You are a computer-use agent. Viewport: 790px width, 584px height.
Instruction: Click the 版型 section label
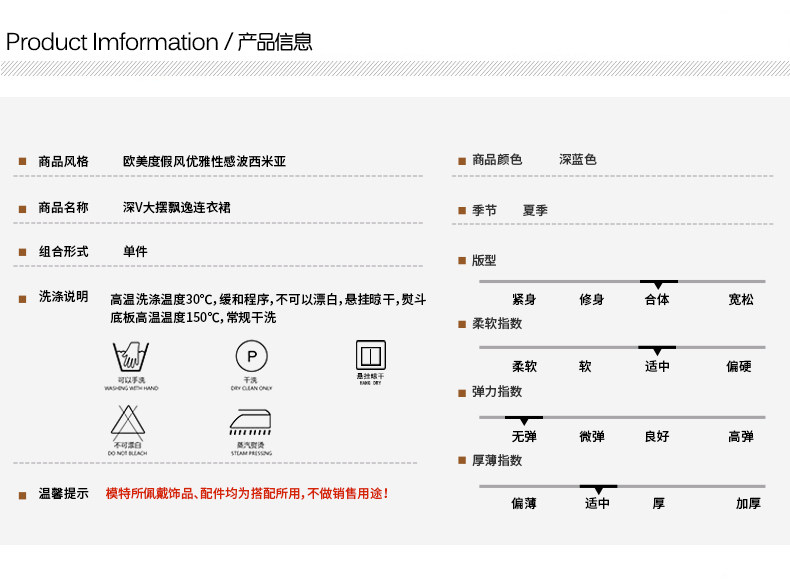pyautogui.click(x=484, y=261)
